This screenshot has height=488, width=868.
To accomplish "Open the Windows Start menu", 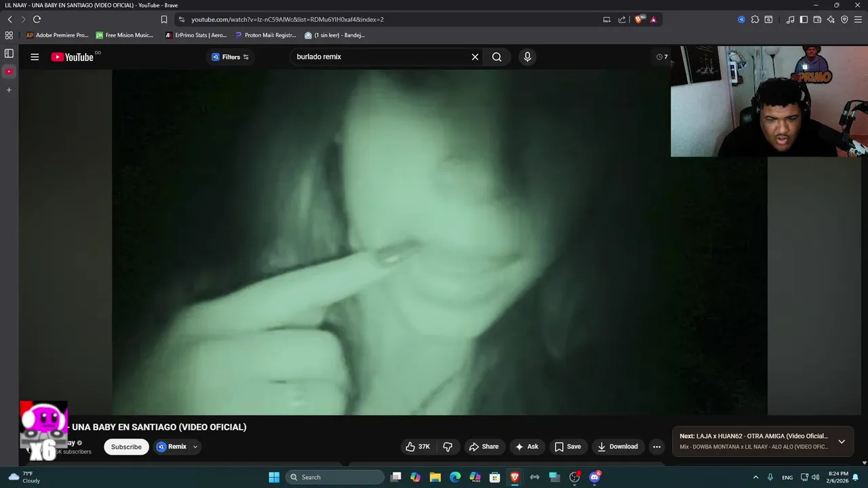I will [274, 477].
